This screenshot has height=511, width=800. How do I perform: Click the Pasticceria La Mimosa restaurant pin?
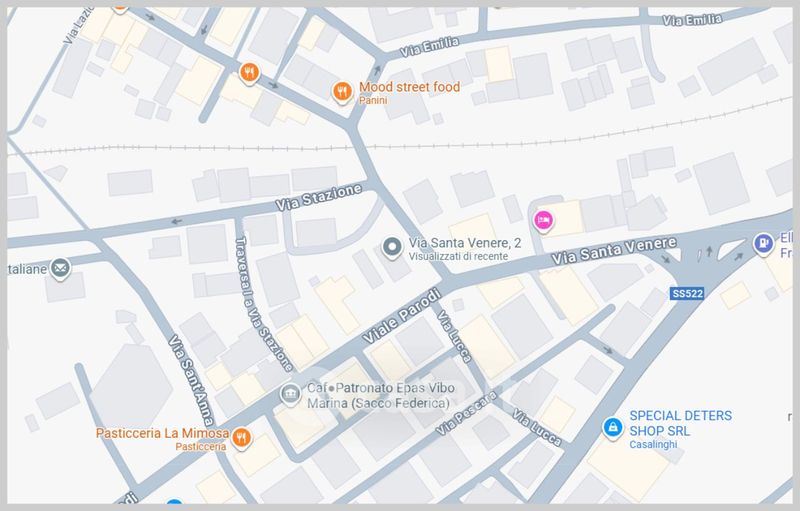[x=241, y=438]
